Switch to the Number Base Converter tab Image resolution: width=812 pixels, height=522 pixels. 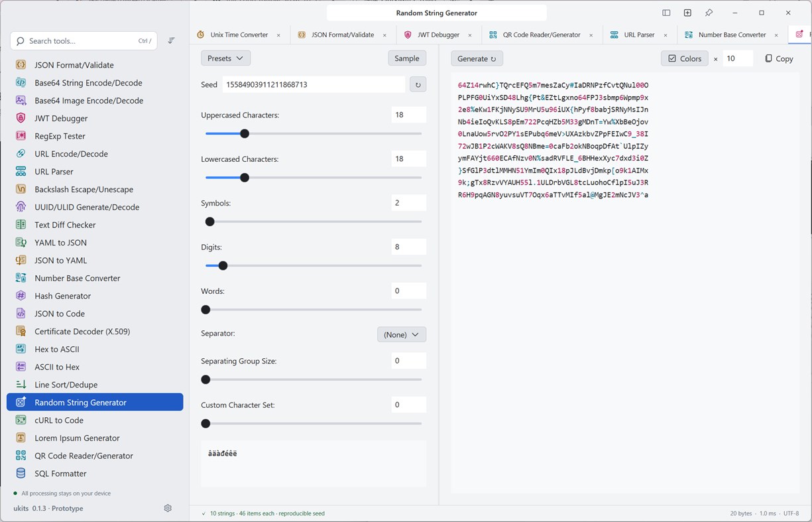pos(732,34)
